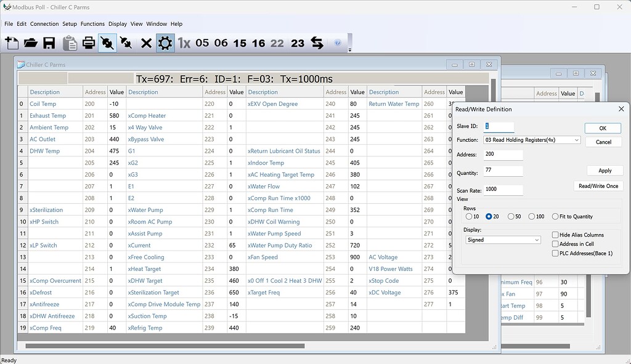
Task: Click the Apply button
Action: (x=605, y=171)
